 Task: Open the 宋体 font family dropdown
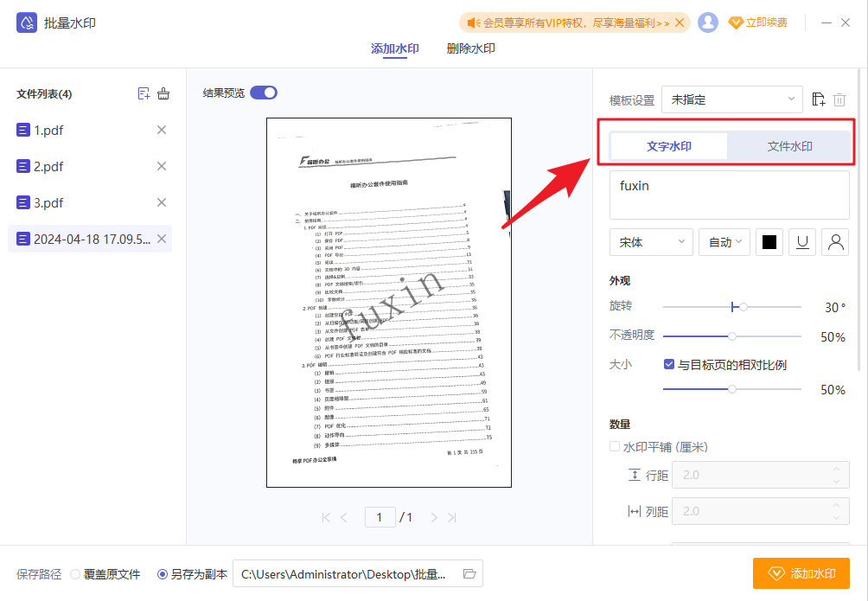(x=650, y=242)
